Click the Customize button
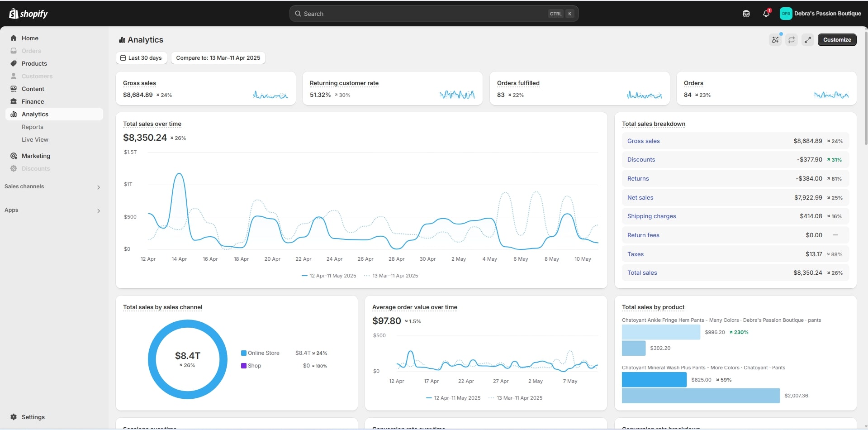This screenshot has width=868, height=430. (837, 40)
